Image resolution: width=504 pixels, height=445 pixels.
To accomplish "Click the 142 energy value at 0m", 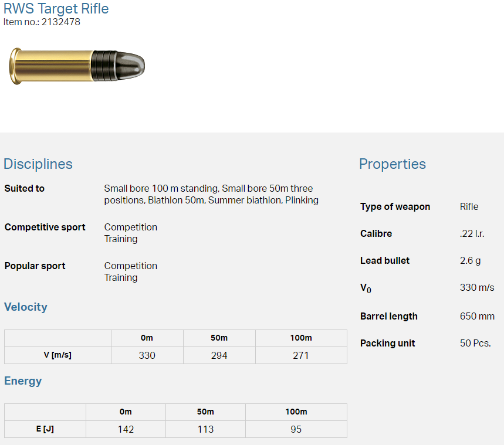I will click(126, 429).
